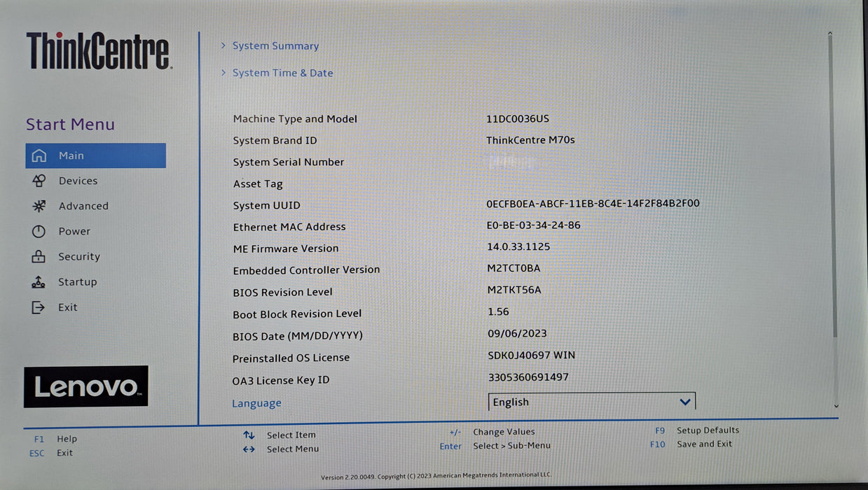Click the Ethernet MAC Address value E0-BE-03-34-24-86
Screen dimensions: 868x490
click(x=534, y=225)
